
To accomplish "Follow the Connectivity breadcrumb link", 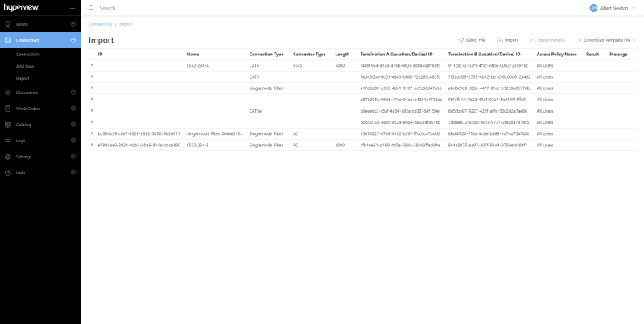I will pyautogui.click(x=100, y=24).
